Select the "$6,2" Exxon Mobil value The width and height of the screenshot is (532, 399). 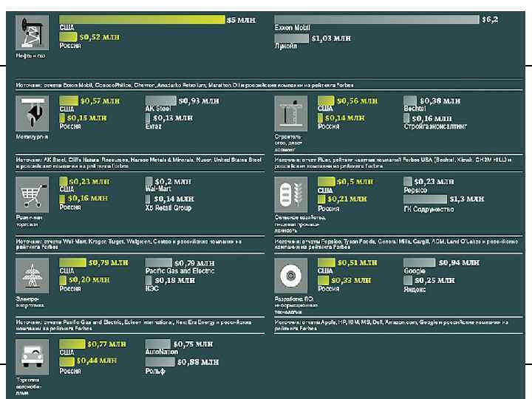(490, 20)
